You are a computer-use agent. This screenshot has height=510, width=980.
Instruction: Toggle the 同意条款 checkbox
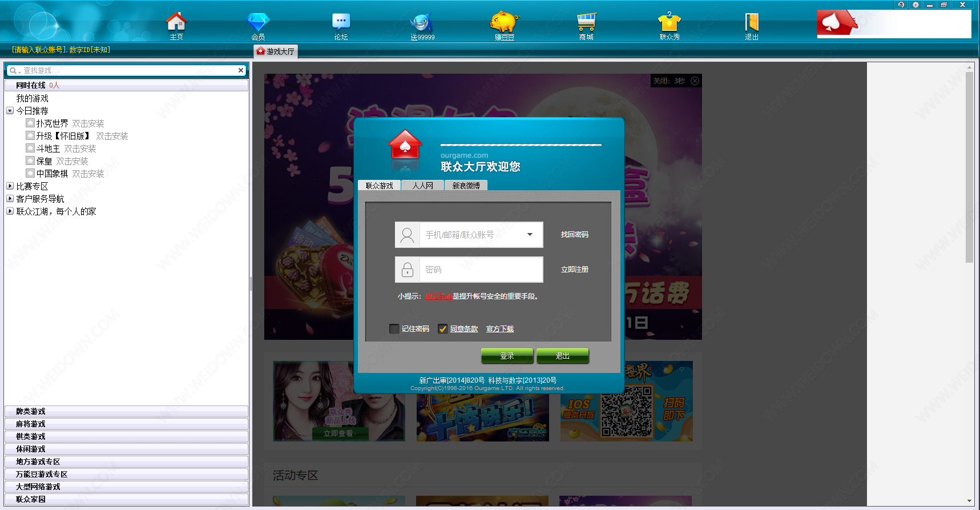click(442, 329)
